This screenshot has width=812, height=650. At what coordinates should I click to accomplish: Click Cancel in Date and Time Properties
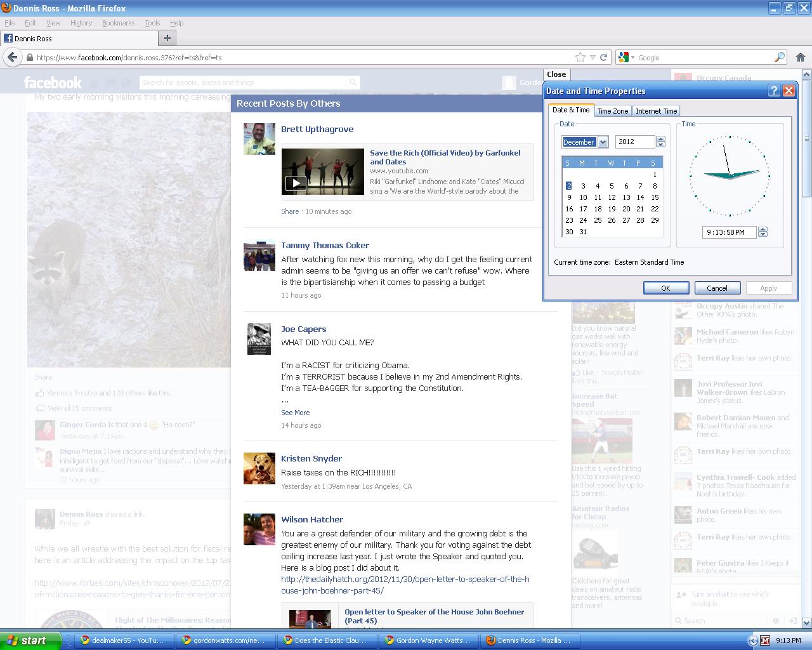[717, 288]
